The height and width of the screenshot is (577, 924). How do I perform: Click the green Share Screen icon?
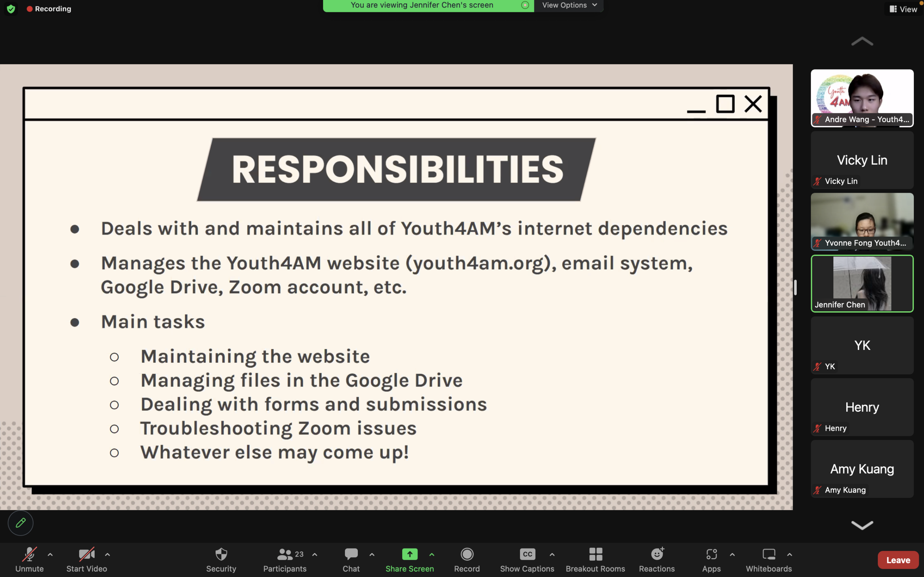click(409, 554)
